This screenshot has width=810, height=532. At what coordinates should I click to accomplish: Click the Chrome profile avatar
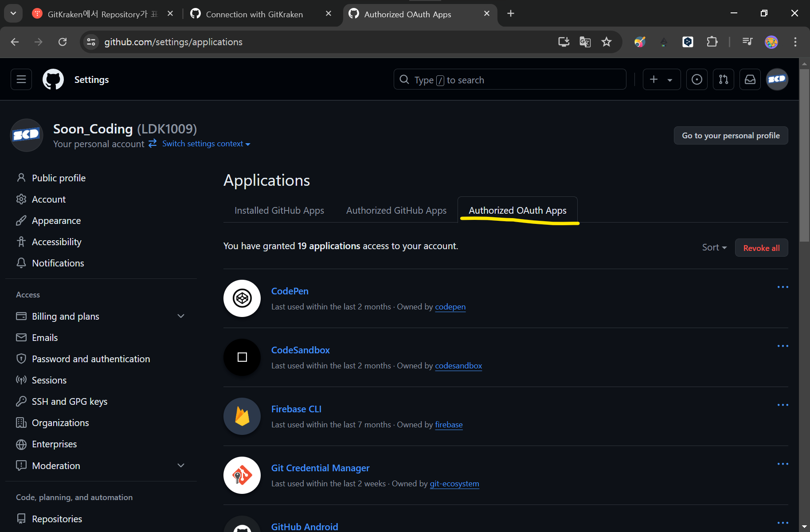(771, 42)
